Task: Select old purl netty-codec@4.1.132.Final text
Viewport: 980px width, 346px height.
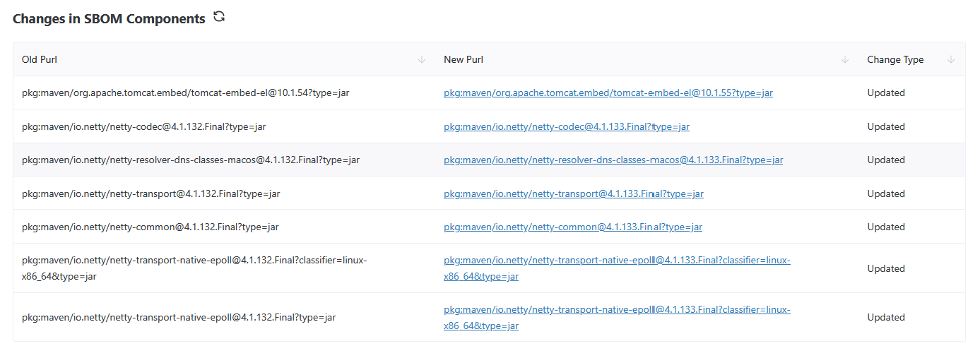Action: 144,126
